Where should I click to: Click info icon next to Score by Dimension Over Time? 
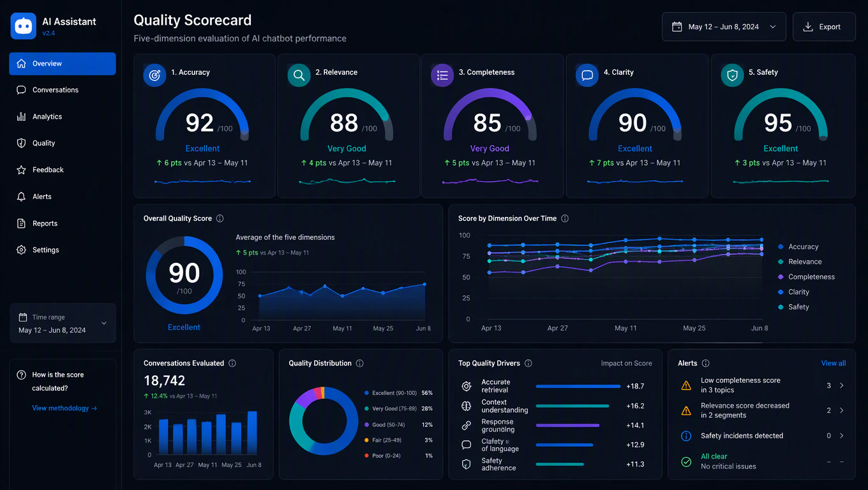click(565, 218)
